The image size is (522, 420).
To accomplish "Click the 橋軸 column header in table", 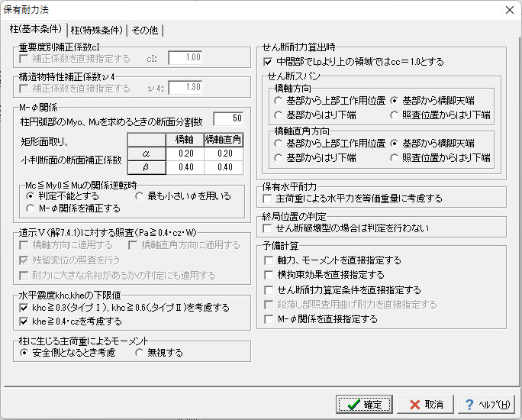I will (x=185, y=140).
